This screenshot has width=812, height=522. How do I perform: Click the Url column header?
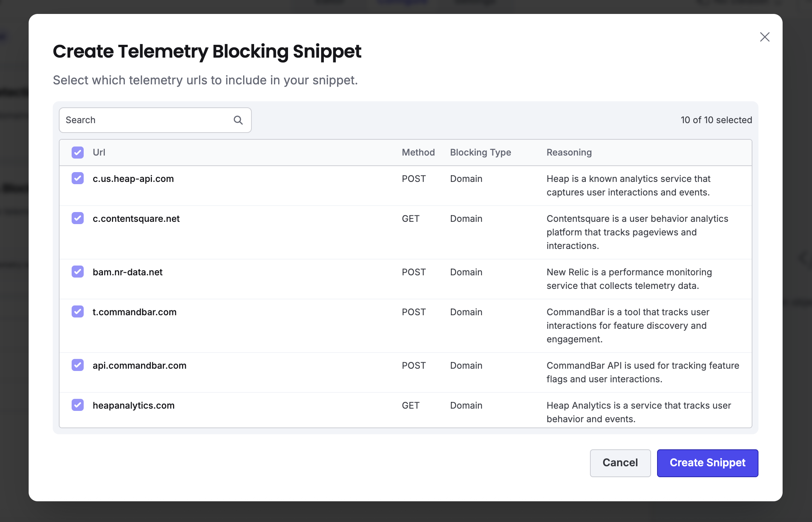(99, 153)
